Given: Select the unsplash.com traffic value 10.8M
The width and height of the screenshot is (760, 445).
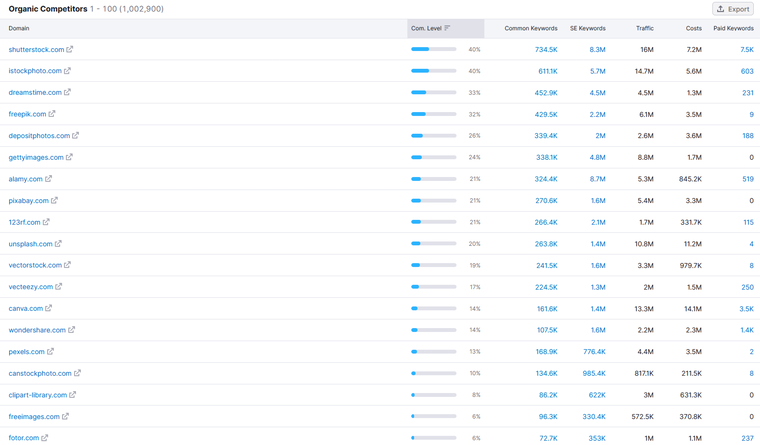Looking at the screenshot, I should (644, 244).
